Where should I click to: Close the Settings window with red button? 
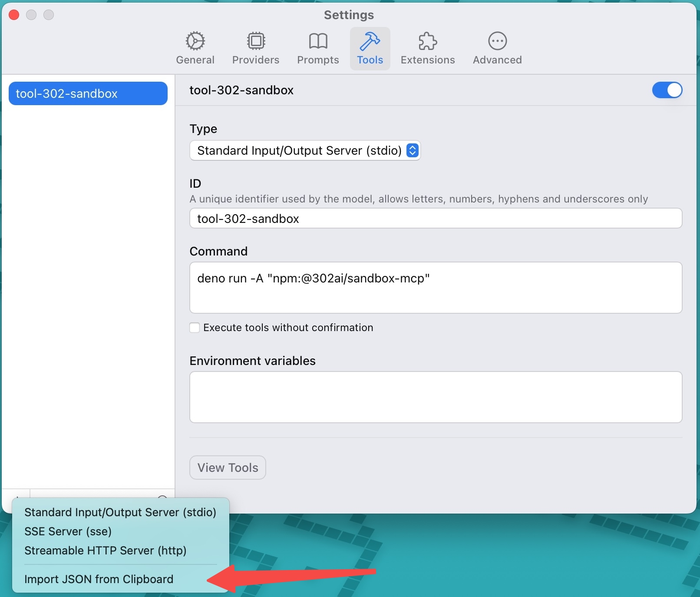pos(14,15)
